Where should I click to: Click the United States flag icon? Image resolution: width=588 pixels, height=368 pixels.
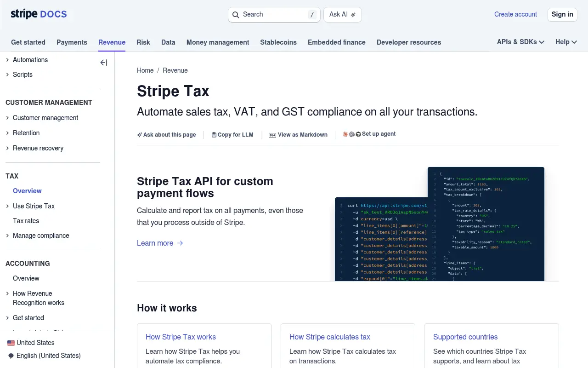coord(11,343)
